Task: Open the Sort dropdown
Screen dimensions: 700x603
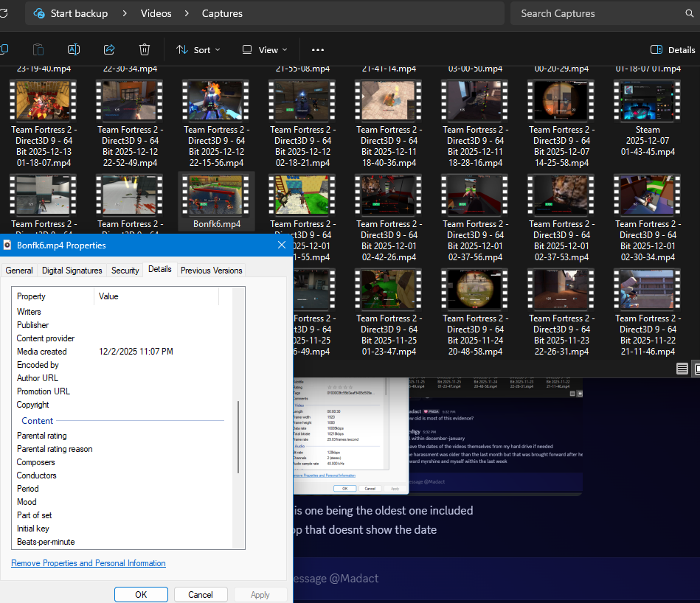Action: tap(198, 49)
